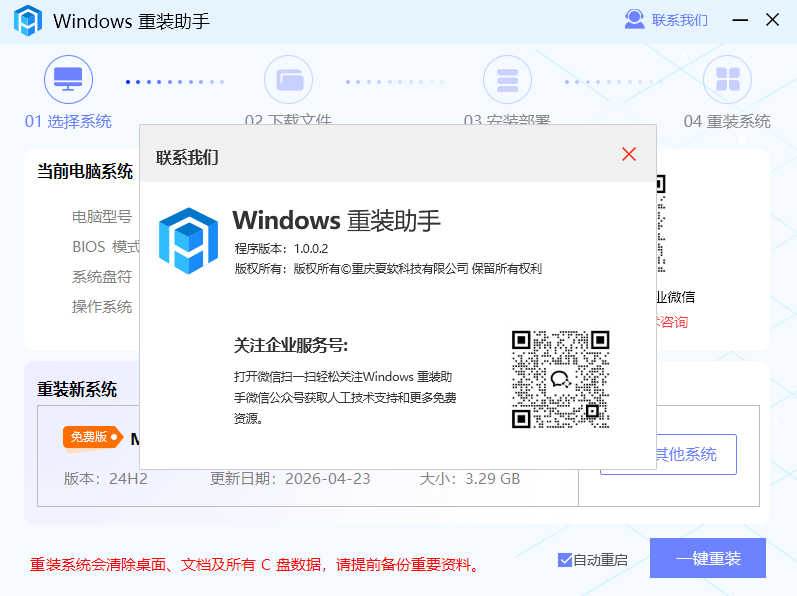Screen dimensions: 797x596
Task: Click the 一键重装 button
Action: coord(708,558)
